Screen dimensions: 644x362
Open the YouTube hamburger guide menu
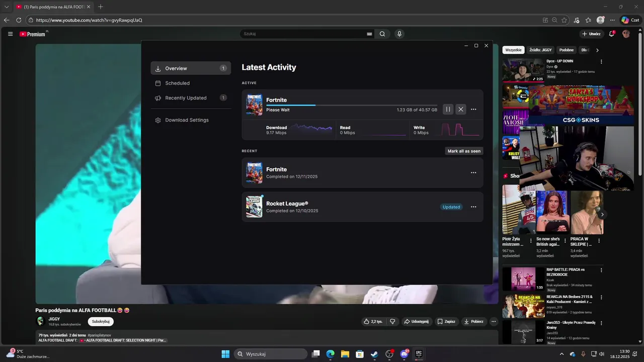point(10,34)
